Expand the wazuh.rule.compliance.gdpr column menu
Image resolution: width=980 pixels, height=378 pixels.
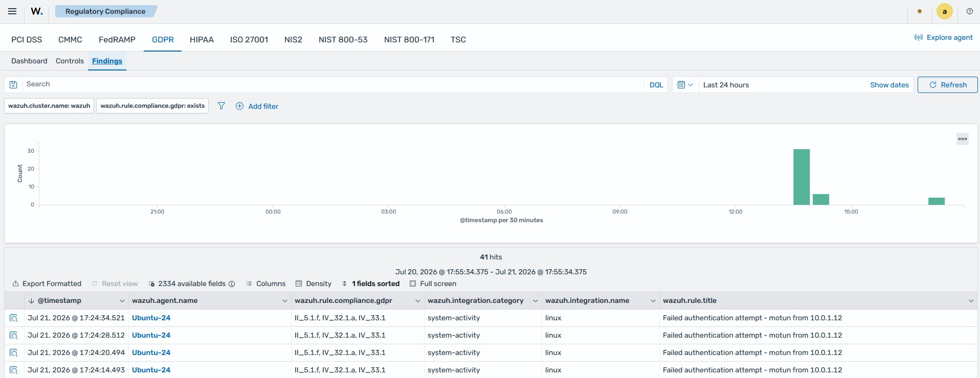[x=417, y=301]
